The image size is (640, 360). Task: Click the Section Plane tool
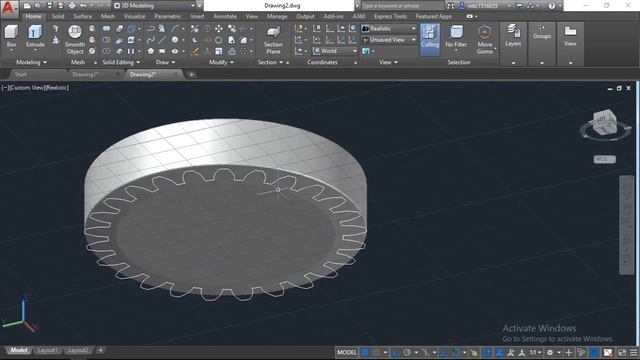(273, 40)
